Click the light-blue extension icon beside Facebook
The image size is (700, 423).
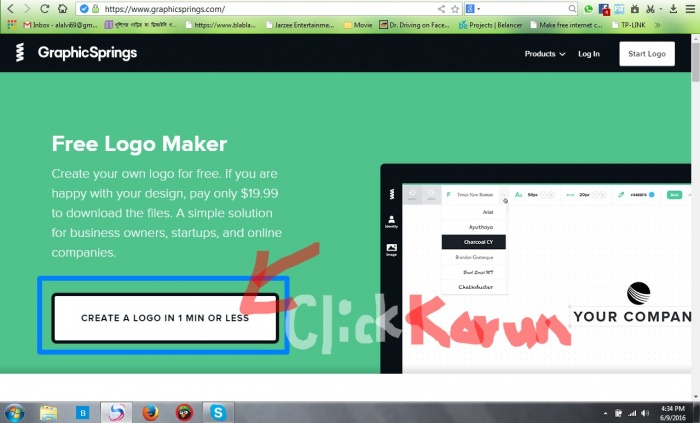[619, 8]
